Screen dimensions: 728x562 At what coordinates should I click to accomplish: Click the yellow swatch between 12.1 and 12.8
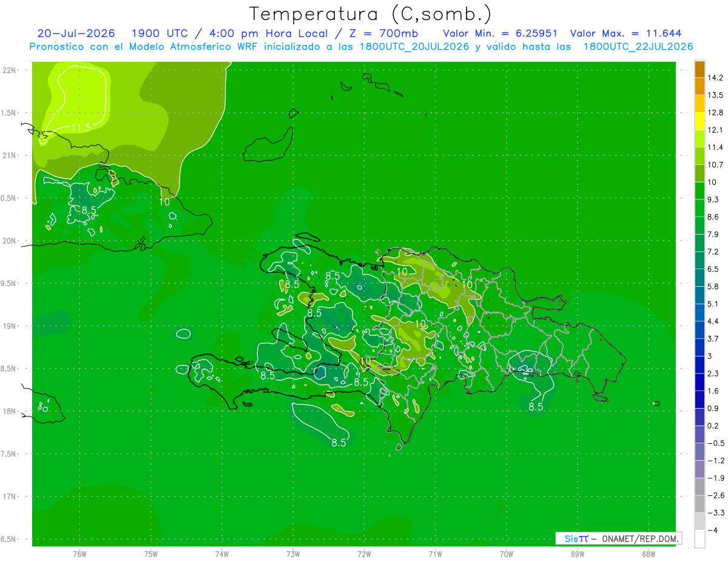[699, 121]
